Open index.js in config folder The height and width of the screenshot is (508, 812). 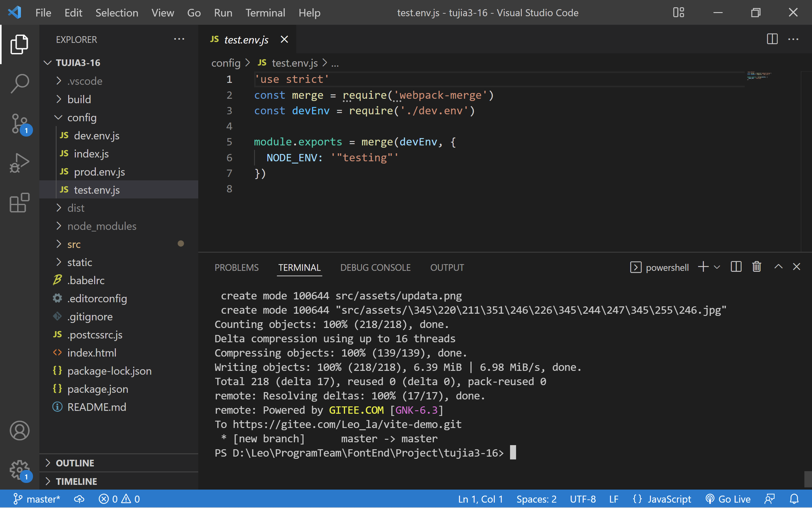pos(119,154)
